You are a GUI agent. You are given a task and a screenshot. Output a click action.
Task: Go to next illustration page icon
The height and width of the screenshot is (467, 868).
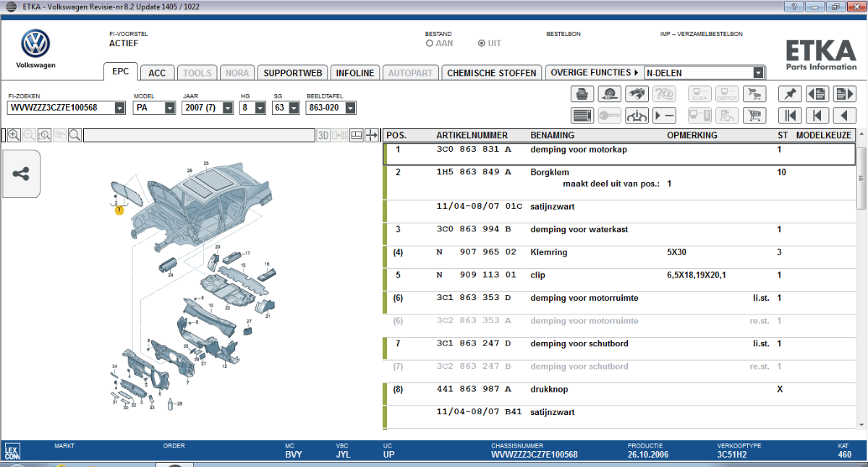845,94
